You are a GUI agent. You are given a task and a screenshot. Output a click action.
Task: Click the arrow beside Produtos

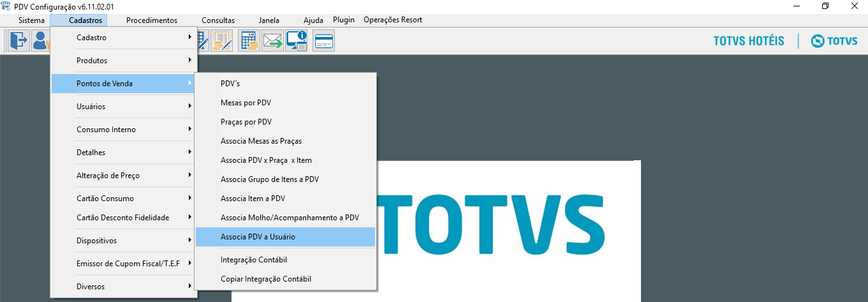point(190,60)
